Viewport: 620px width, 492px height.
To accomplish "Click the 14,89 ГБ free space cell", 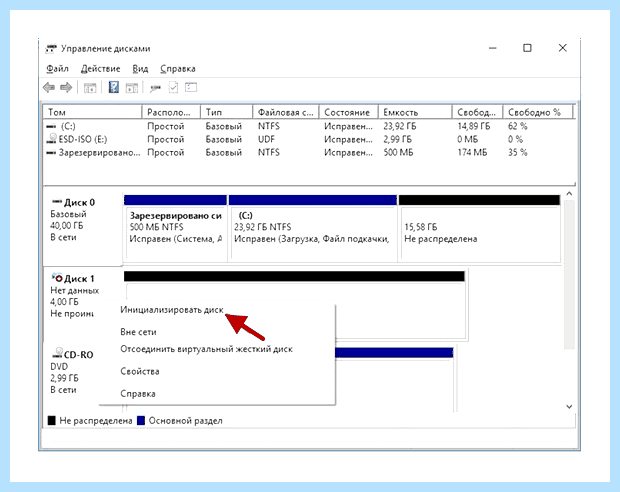I will pos(474,126).
